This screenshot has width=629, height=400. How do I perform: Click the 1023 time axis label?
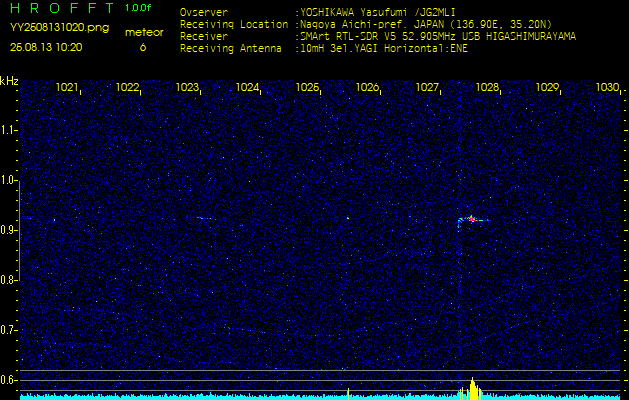tap(187, 87)
